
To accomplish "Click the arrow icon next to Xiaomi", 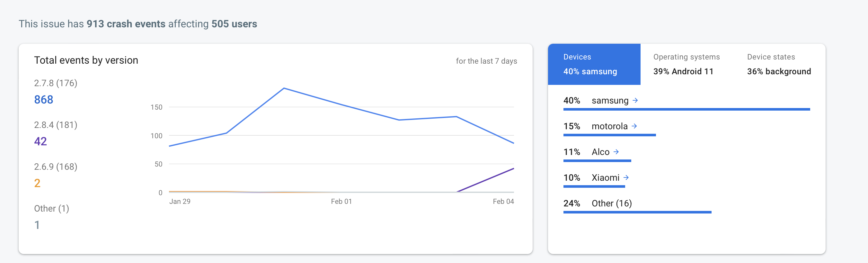I will point(626,177).
